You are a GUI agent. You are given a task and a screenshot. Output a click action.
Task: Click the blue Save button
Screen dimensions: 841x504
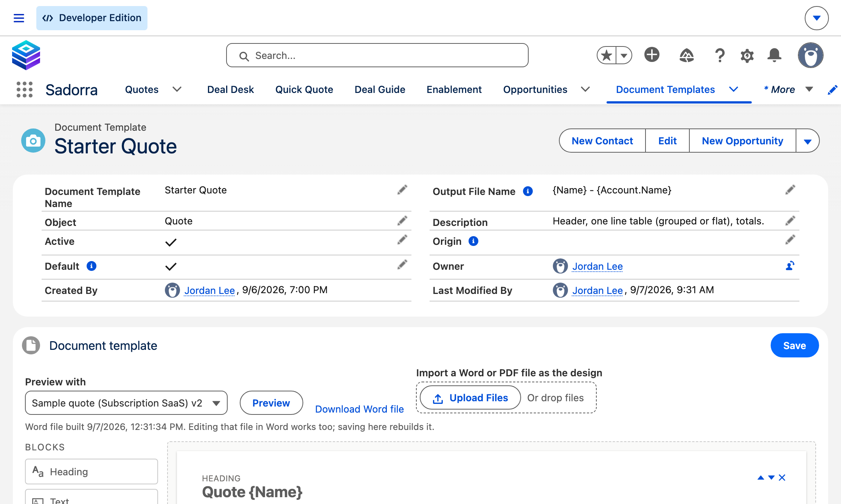[794, 345]
